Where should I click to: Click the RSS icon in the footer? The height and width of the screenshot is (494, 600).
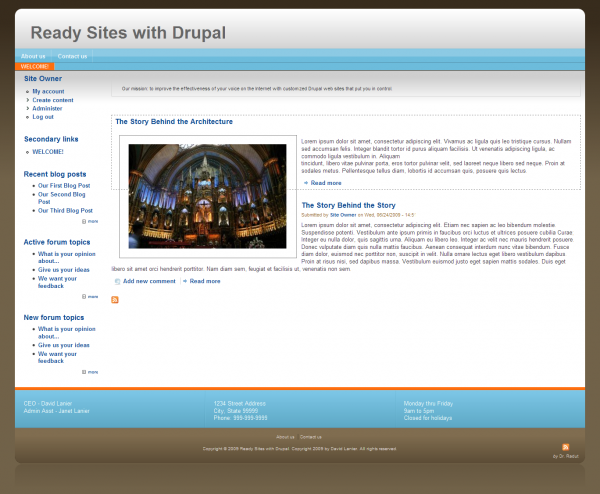(566, 446)
